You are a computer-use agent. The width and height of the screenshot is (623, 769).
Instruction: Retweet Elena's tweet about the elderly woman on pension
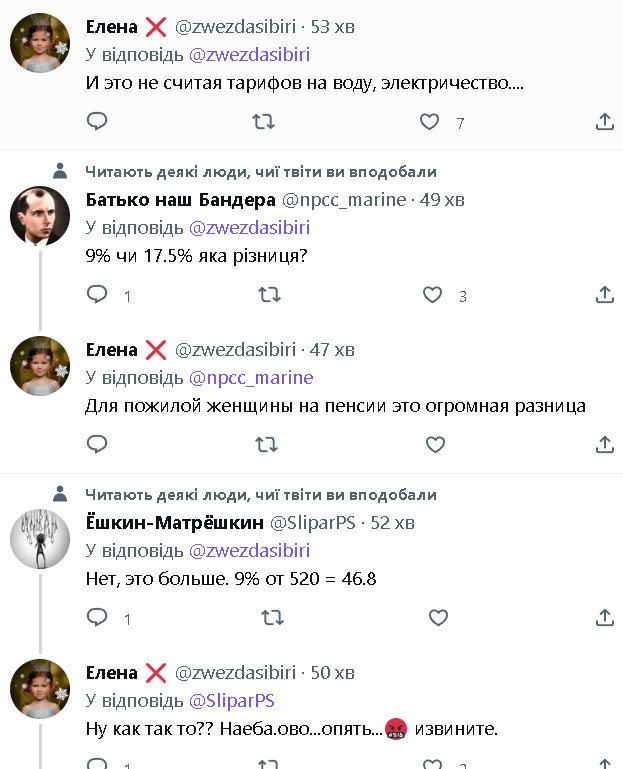tap(267, 444)
